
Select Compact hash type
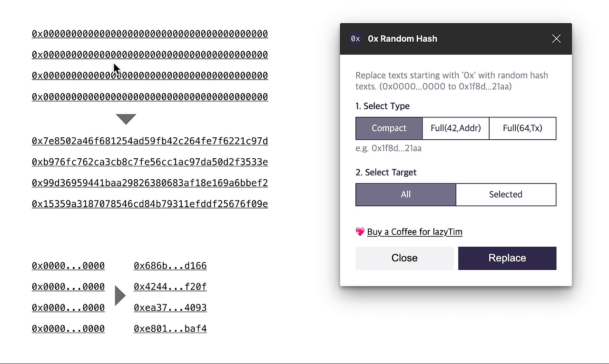(389, 128)
